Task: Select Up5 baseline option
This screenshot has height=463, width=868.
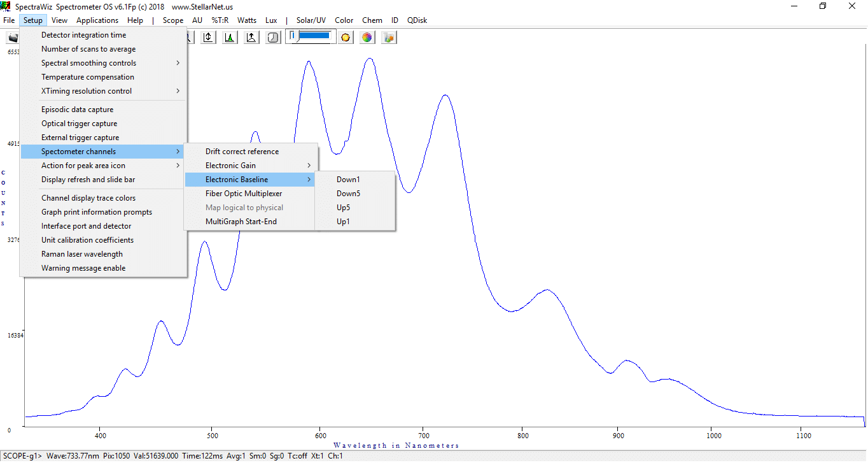Action: [355, 208]
